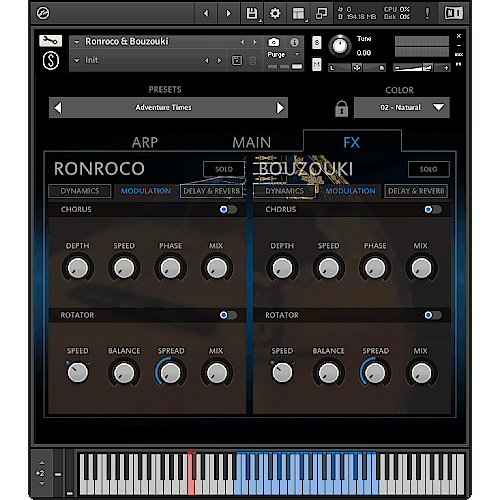Viewport: 500px width, 500px height.
Task: Load the next snapshot after Init
Action: tap(219, 60)
